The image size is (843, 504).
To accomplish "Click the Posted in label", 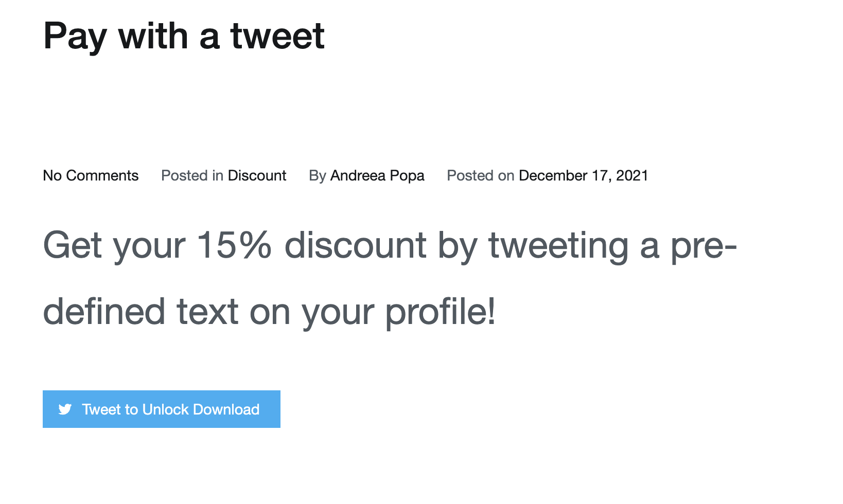I will click(192, 175).
